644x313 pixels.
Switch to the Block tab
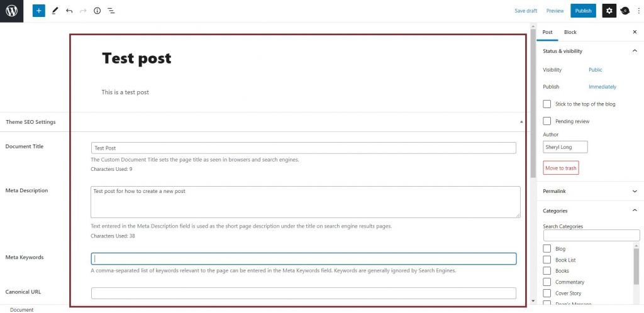[x=570, y=32]
